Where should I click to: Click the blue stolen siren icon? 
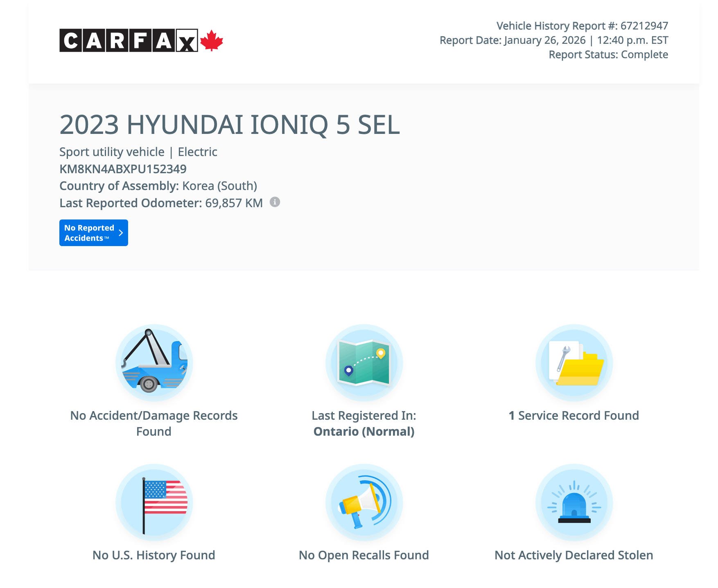[x=574, y=502]
